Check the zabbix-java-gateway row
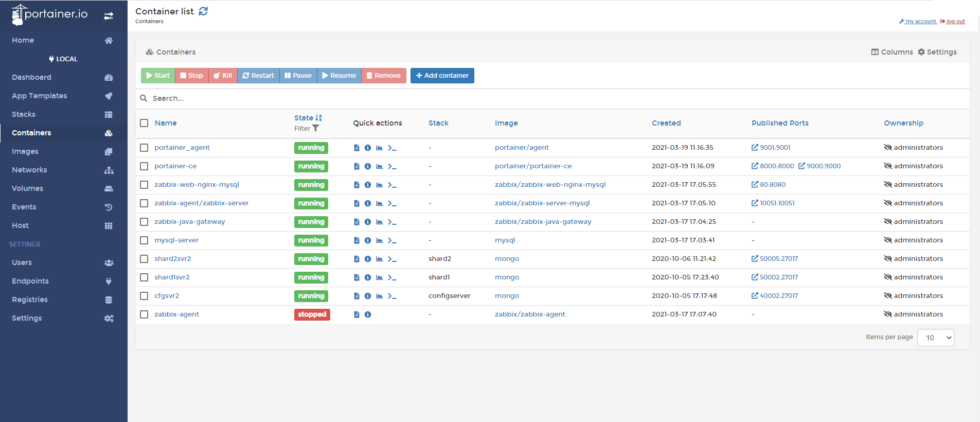This screenshot has height=422, width=980. pos(144,222)
